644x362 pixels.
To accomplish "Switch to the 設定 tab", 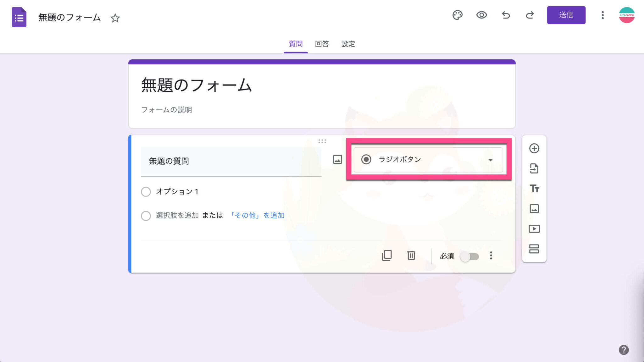I will (x=348, y=44).
